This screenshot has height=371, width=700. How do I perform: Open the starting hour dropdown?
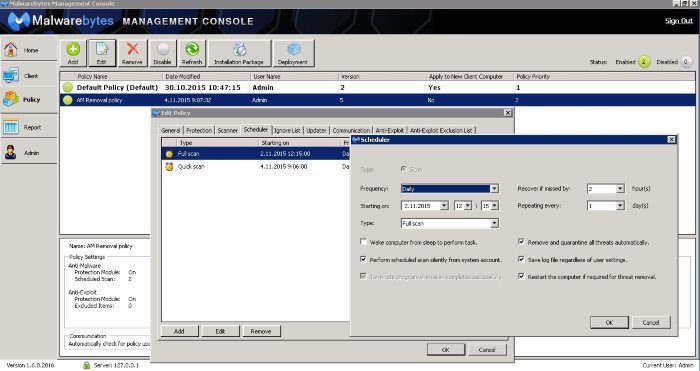(x=467, y=206)
